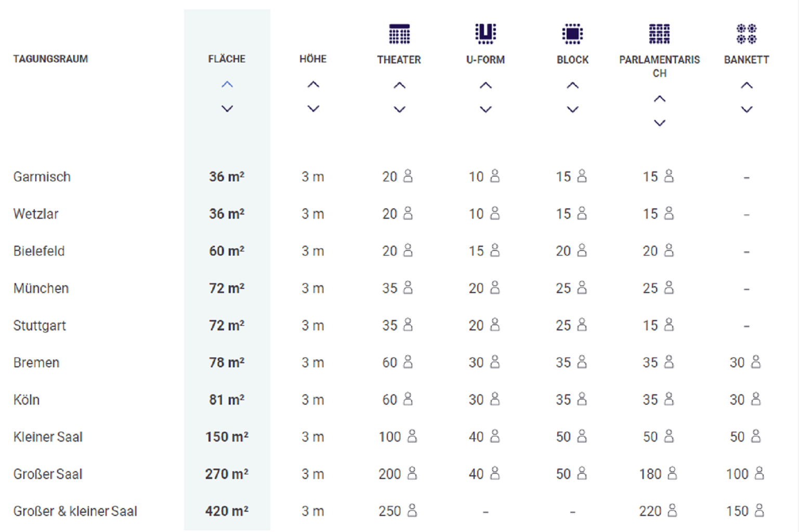
Task: Sort Block column descending with down chevron
Action: click(572, 109)
